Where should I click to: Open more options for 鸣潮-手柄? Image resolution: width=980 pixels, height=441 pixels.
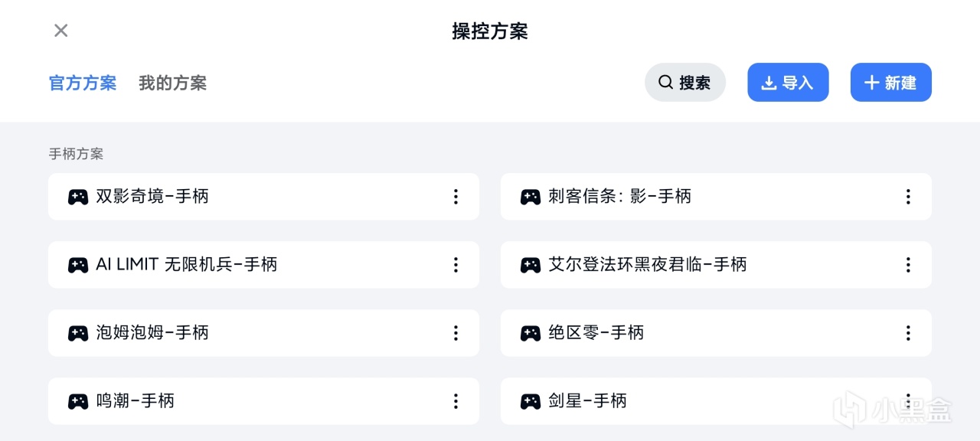456,401
